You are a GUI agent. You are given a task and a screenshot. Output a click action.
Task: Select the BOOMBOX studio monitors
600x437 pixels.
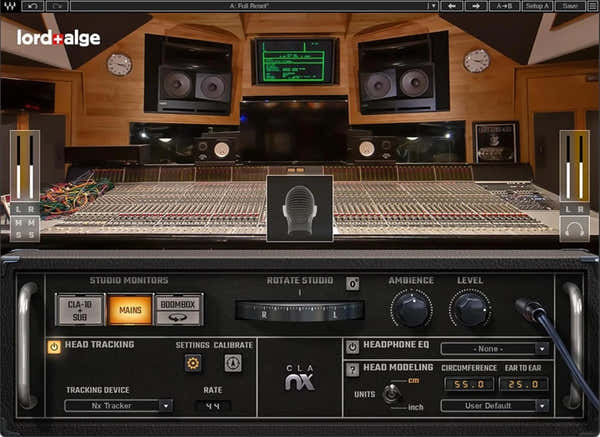pos(178,305)
